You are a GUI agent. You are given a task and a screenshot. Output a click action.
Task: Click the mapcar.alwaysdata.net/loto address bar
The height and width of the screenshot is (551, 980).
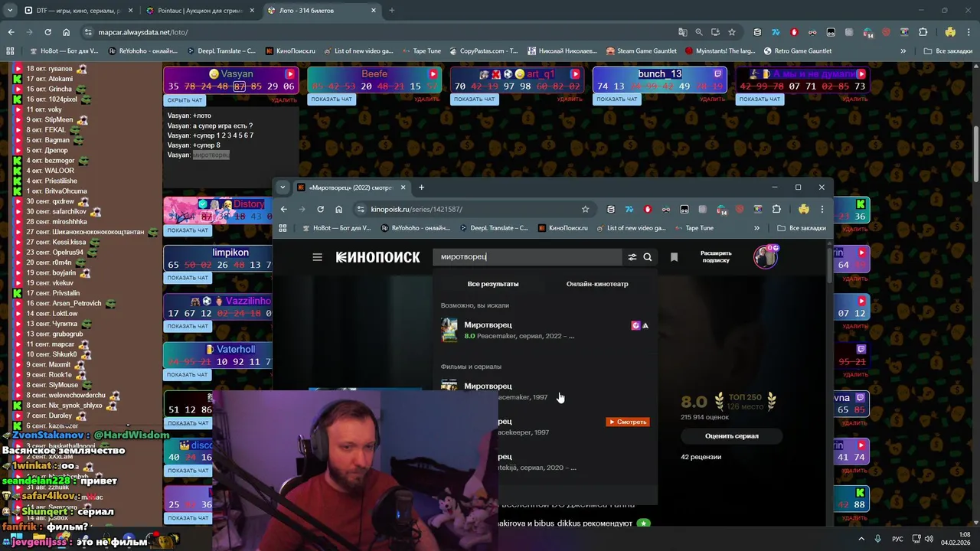click(x=383, y=32)
